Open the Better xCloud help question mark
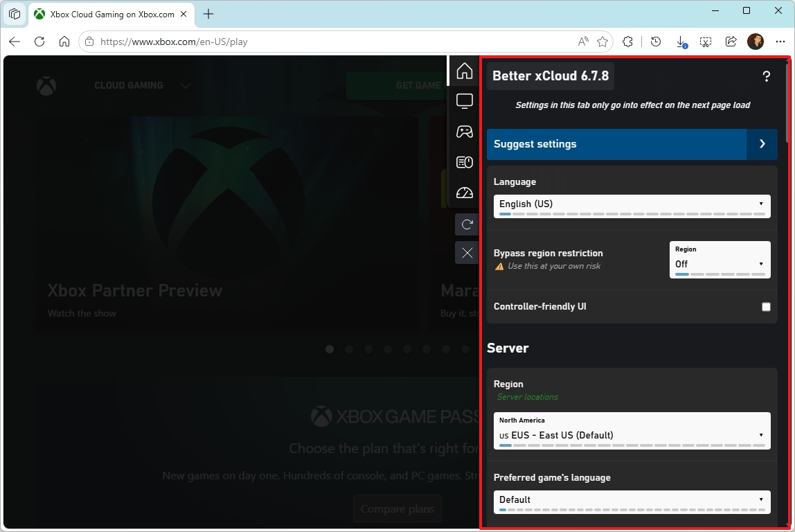 pyautogui.click(x=767, y=76)
